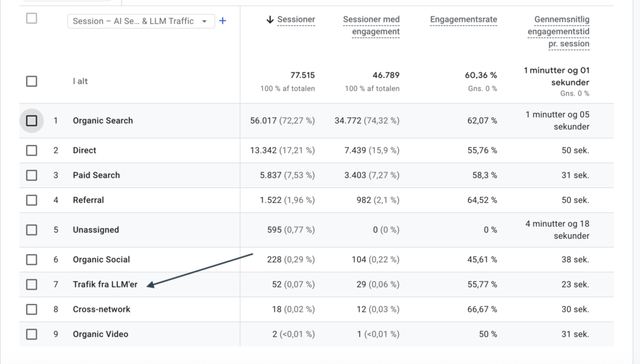Viewport: 640px width, 364px height.
Task: Mark the Organic Video row checkbox
Action: click(x=31, y=334)
